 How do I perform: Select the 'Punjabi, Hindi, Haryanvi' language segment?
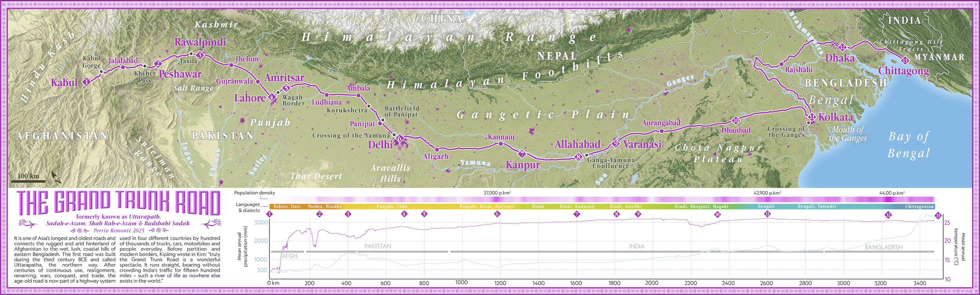[x=487, y=206]
